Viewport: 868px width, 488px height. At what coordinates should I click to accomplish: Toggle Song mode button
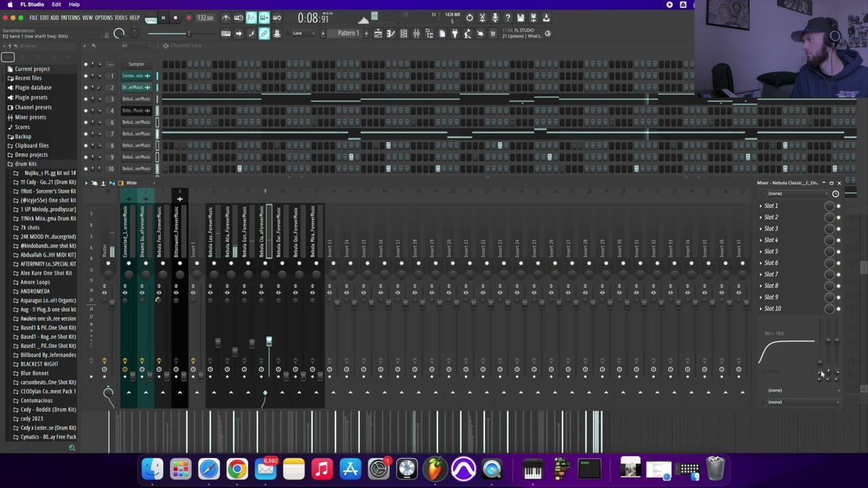[x=151, y=19]
